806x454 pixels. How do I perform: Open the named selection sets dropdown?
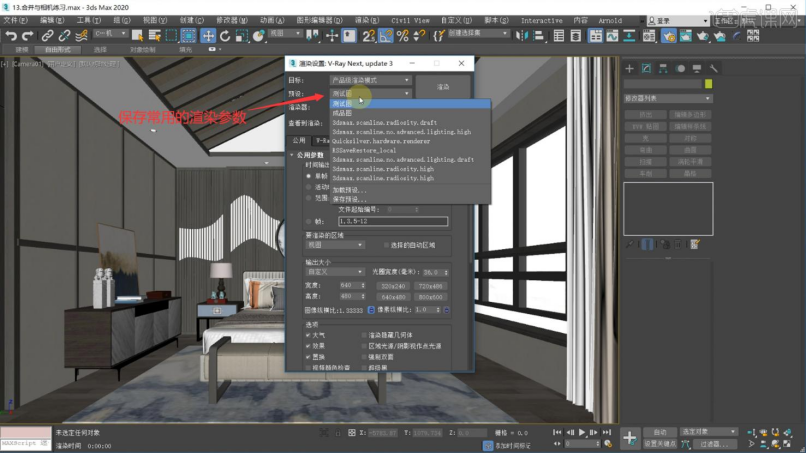tap(478, 33)
